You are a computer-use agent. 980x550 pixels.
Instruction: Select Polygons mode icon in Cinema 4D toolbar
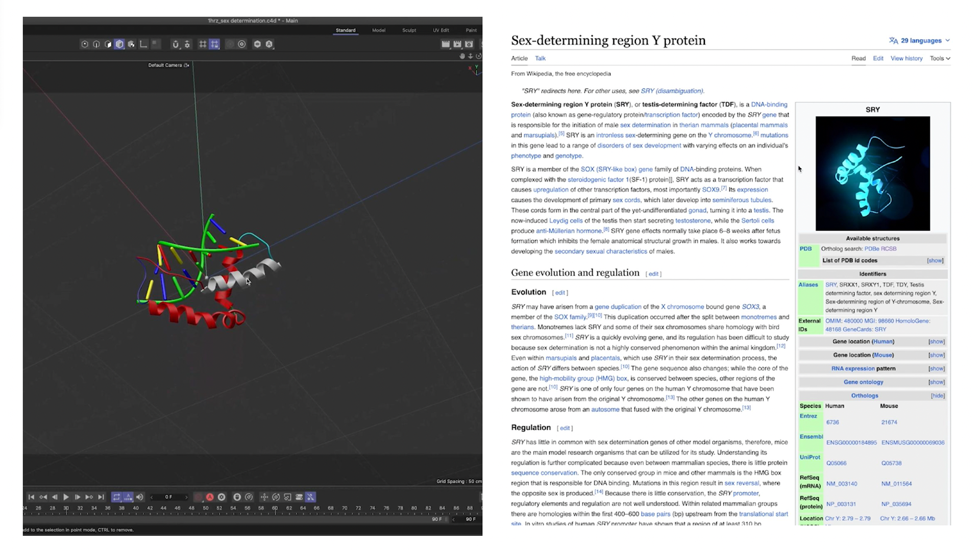tap(108, 44)
